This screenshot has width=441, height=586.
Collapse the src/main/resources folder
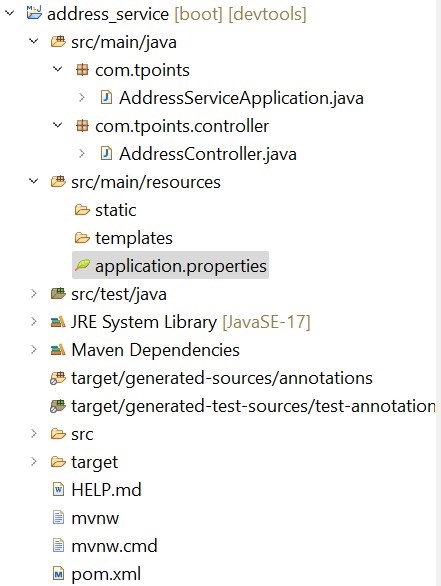point(34,181)
